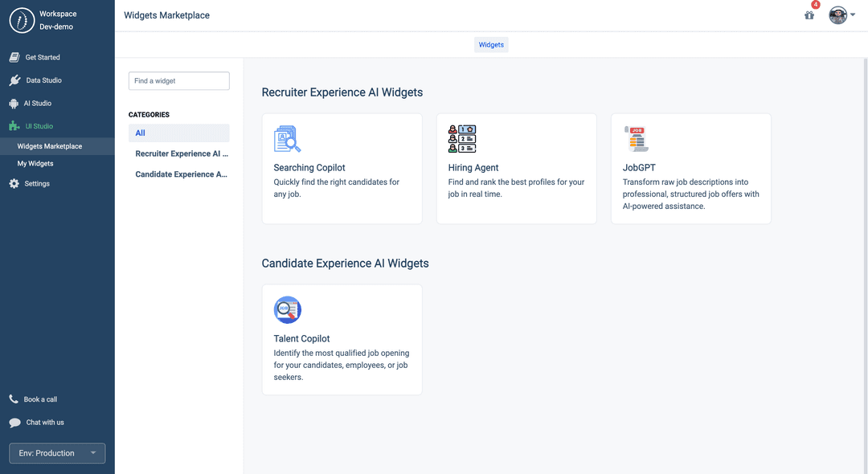Viewport: 868px width, 474px height.
Task: Open the Get Started book icon
Action: 14,56
